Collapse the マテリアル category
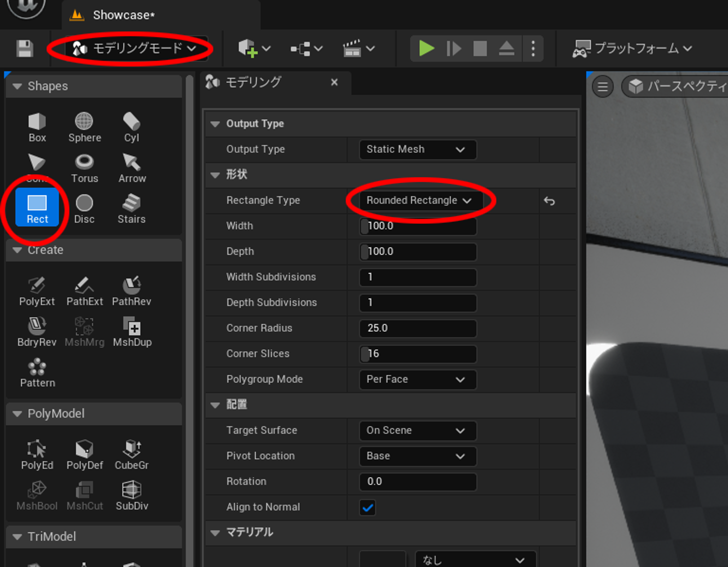This screenshot has width=728, height=567. 215,533
